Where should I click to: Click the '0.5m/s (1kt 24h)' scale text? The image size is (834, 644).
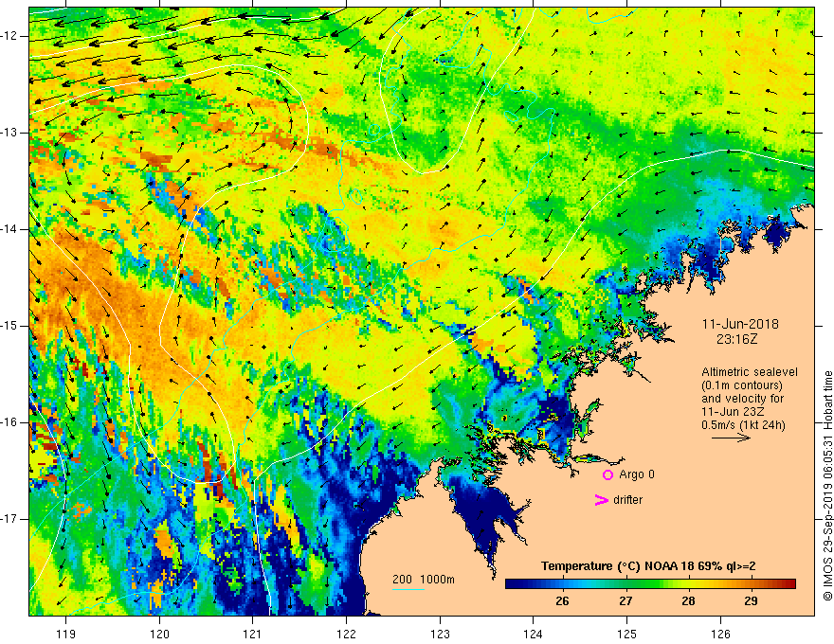744,425
